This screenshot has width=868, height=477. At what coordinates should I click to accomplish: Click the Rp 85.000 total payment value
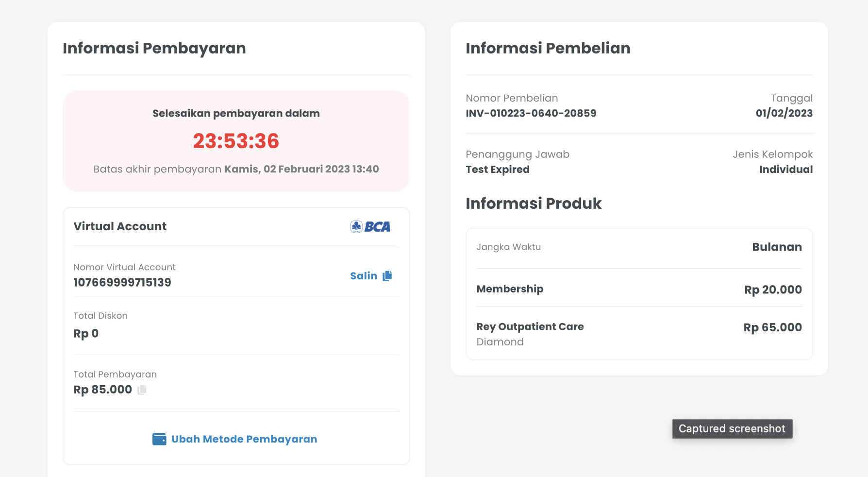[102, 390]
